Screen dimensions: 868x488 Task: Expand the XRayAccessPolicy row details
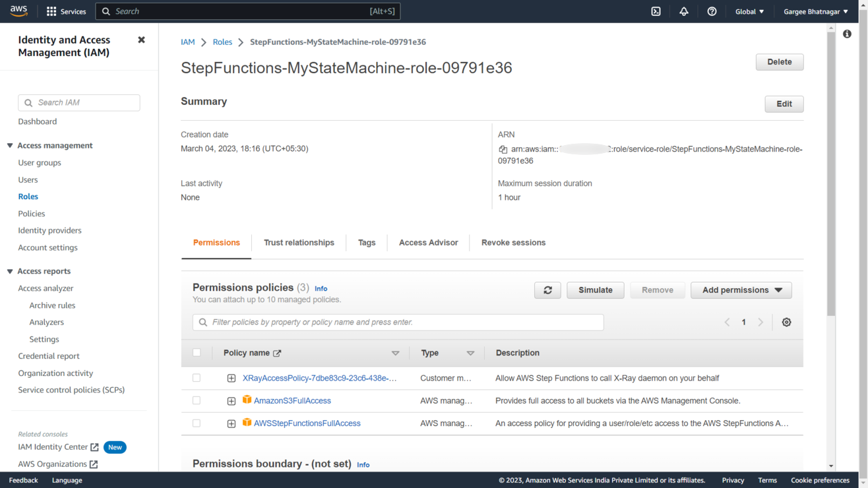[x=232, y=379]
